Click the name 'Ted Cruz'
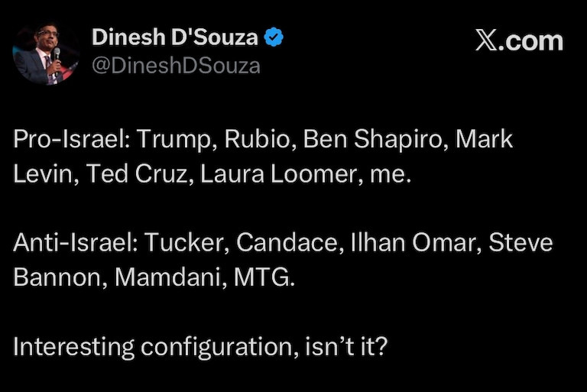This screenshot has height=392, width=587. point(138,174)
